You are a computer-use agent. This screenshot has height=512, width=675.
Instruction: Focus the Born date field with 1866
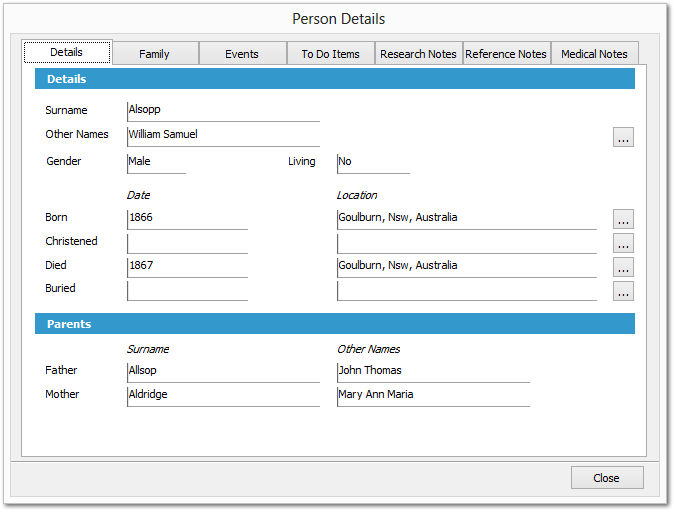pos(187,217)
